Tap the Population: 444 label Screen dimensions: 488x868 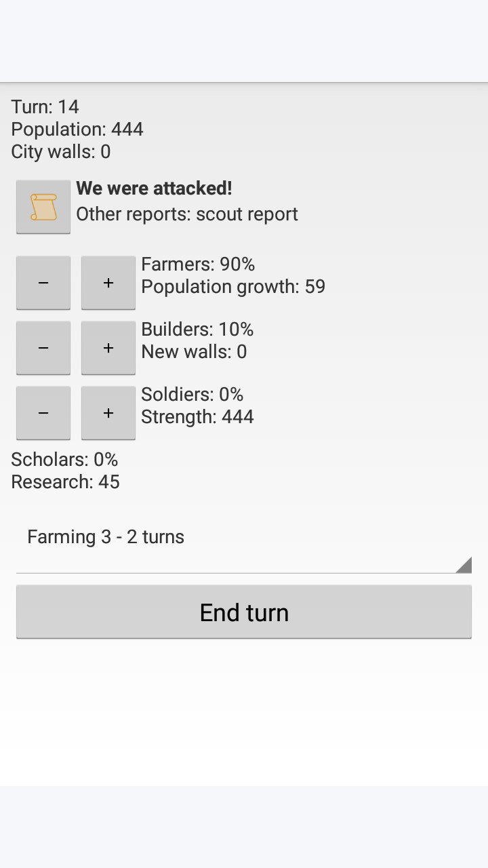tap(77, 130)
